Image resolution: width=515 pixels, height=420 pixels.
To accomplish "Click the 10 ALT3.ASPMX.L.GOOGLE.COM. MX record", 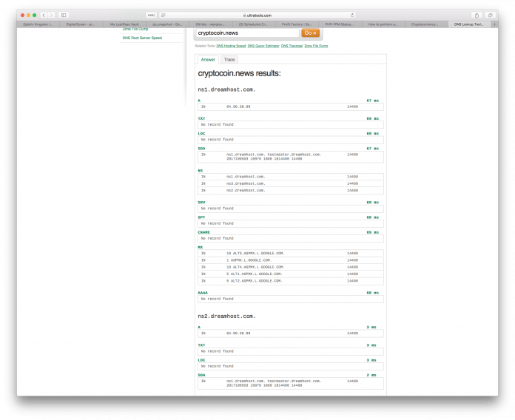I will tap(255, 254).
